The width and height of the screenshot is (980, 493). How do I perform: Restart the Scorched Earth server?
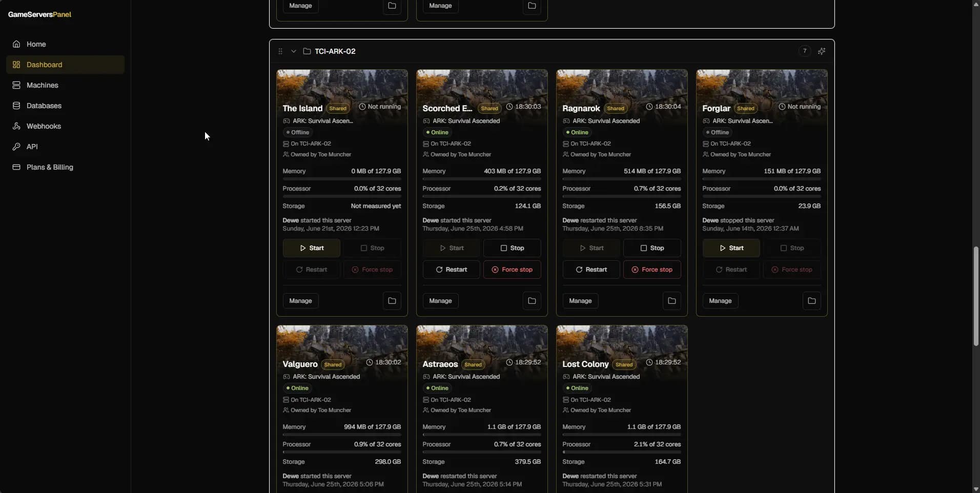point(451,270)
